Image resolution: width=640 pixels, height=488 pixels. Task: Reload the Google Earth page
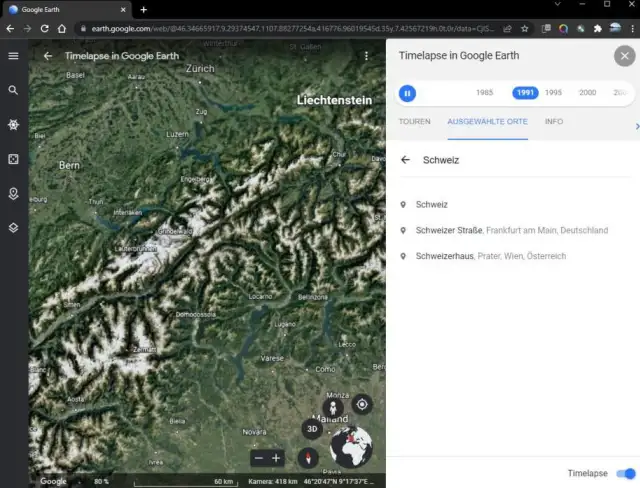(x=44, y=29)
